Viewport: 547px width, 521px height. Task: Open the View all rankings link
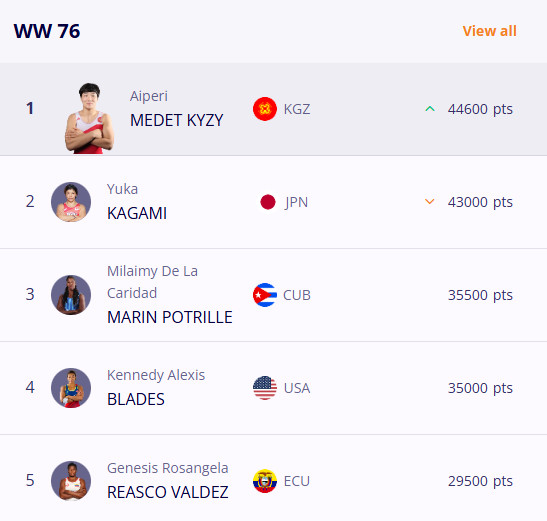(489, 31)
